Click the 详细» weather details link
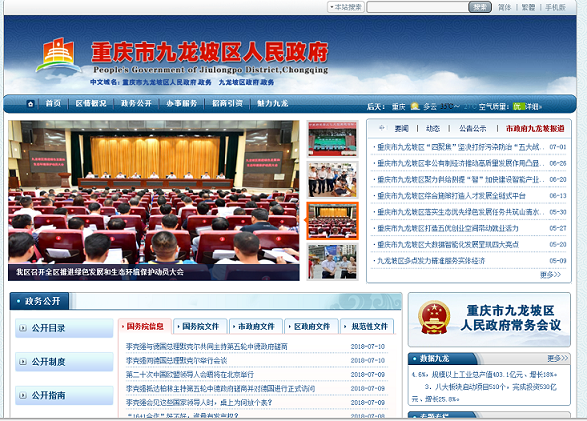 tap(534, 107)
